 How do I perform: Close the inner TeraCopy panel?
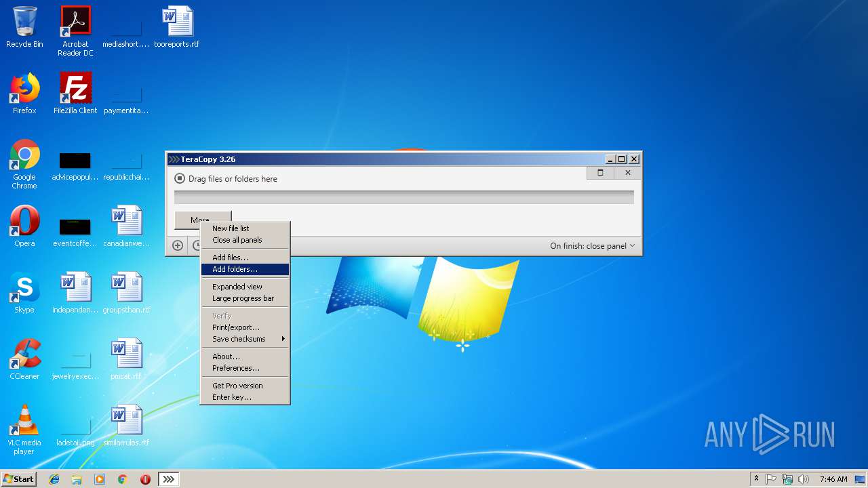coord(628,173)
